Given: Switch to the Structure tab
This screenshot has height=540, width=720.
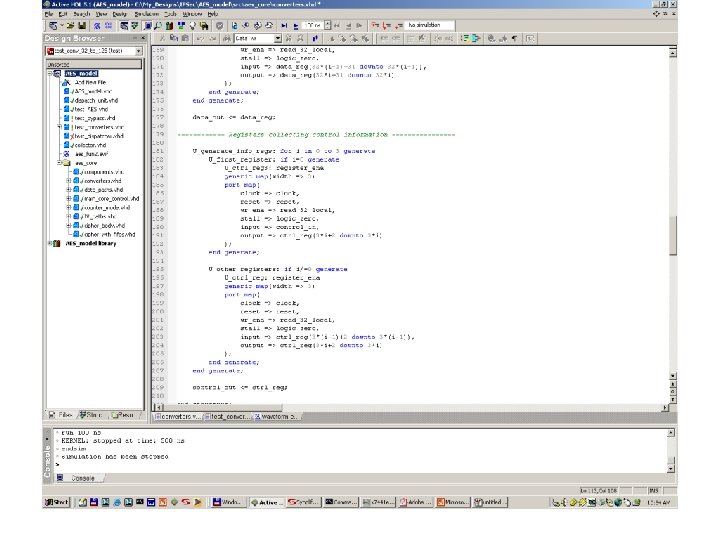Looking at the screenshot, I should point(92,414).
